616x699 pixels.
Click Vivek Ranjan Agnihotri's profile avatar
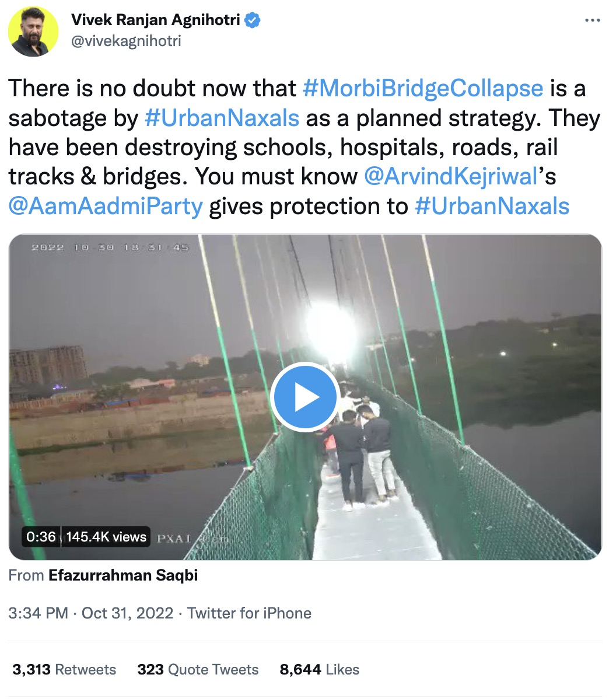tap(33, 32)
